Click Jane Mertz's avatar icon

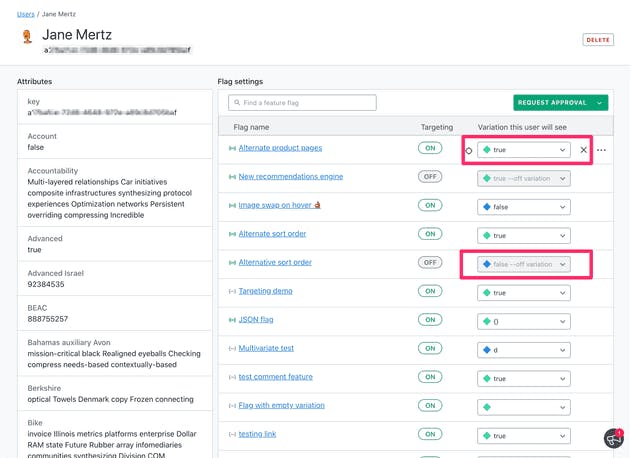coord(27,37)
